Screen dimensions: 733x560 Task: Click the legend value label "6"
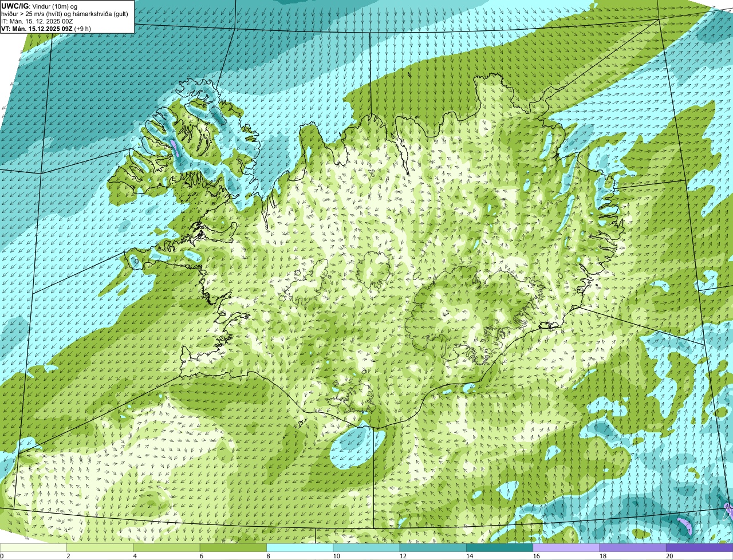pos(202,556)
